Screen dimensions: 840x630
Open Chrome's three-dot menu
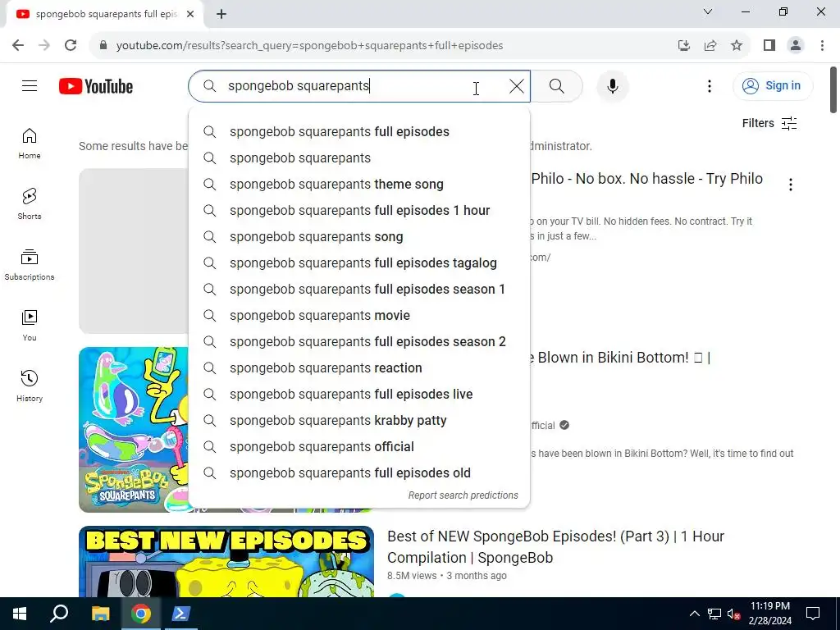(822, 46)
